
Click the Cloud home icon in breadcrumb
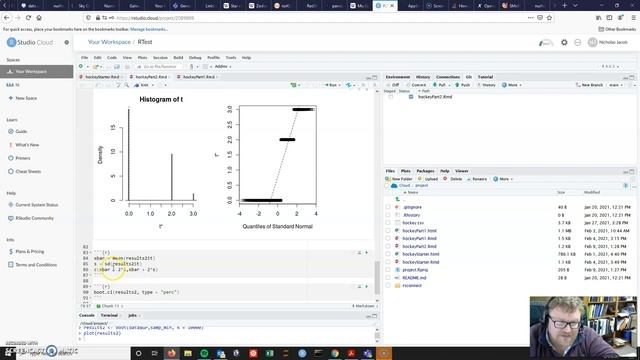394,185
